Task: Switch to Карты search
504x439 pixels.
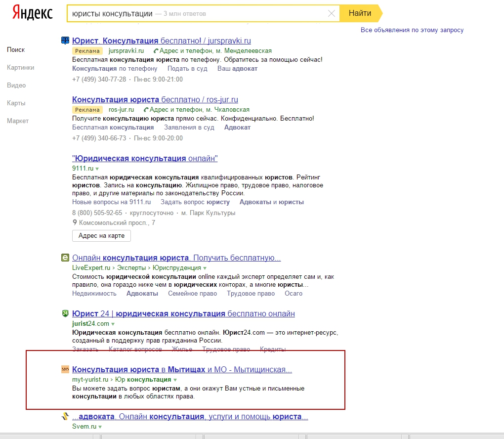Action: (16, 103)
